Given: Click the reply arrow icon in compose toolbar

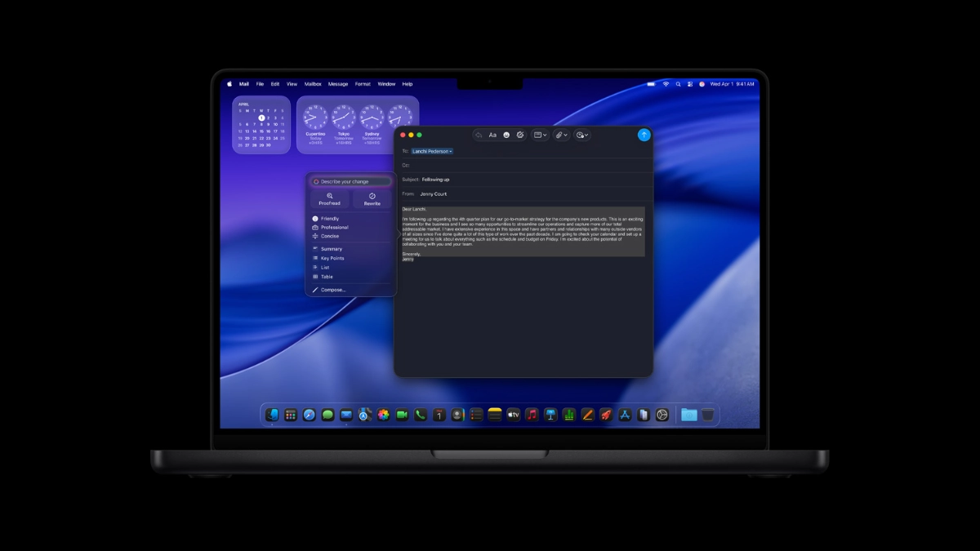Looking at the screenshot, I should point(479,135).
